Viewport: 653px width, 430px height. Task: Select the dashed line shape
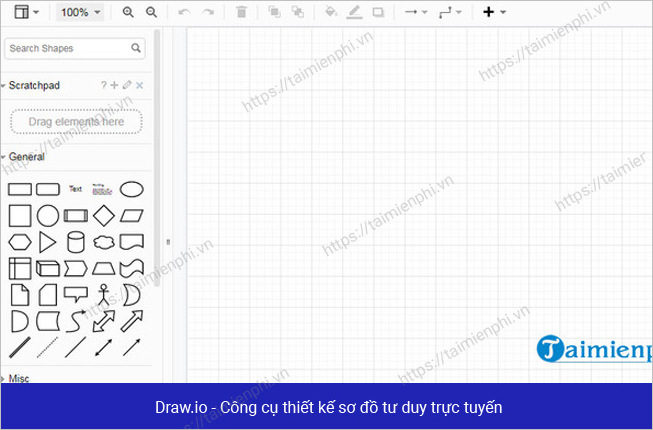47,348
